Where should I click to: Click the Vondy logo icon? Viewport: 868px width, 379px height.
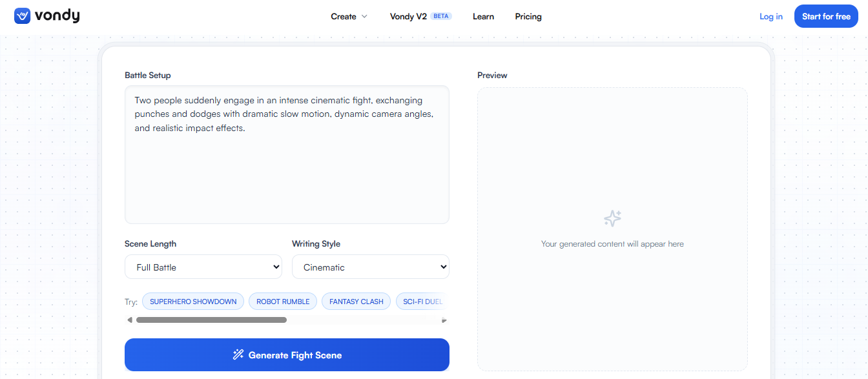[22, 16]
